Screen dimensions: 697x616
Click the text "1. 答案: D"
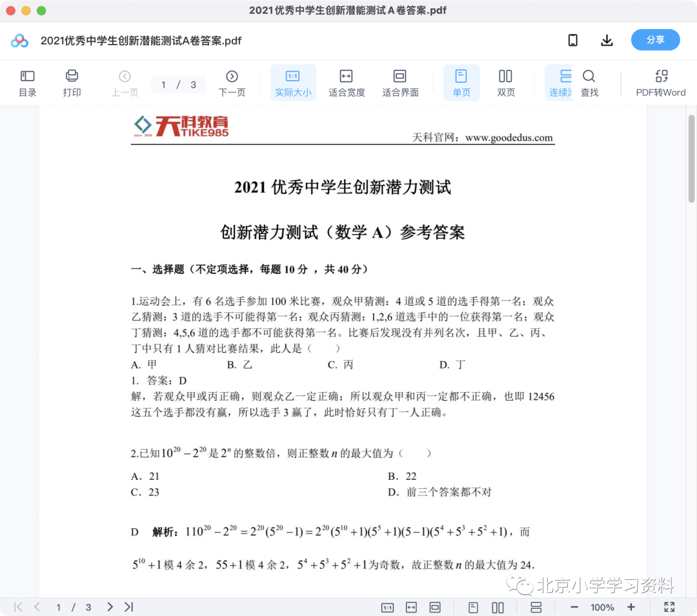[159, 381]
